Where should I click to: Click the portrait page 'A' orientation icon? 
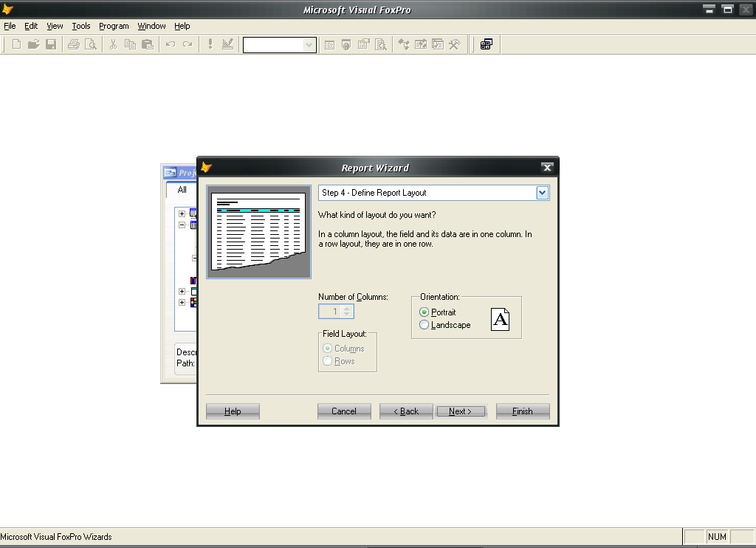pyautogui.click(x=500, y=319)
